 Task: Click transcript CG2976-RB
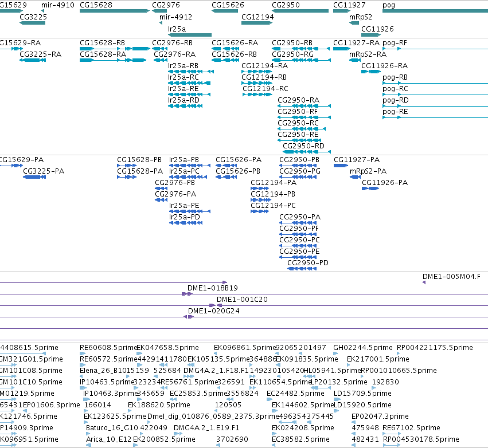coord(173,43)
